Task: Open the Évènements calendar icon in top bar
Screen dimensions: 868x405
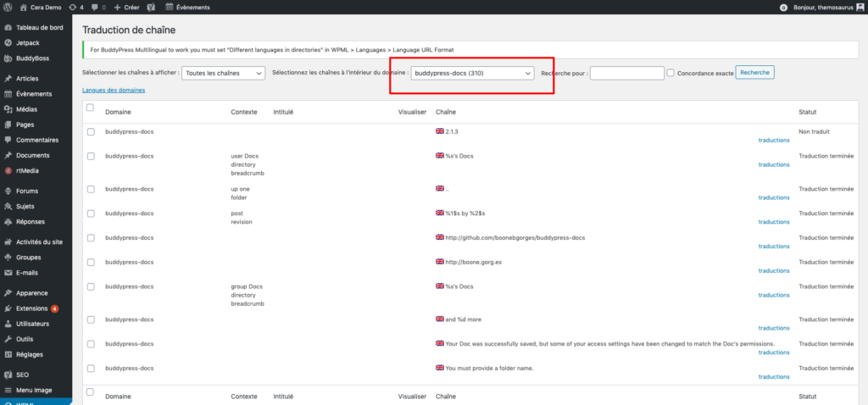Action: pyautogui.click(x=169, y=7)
